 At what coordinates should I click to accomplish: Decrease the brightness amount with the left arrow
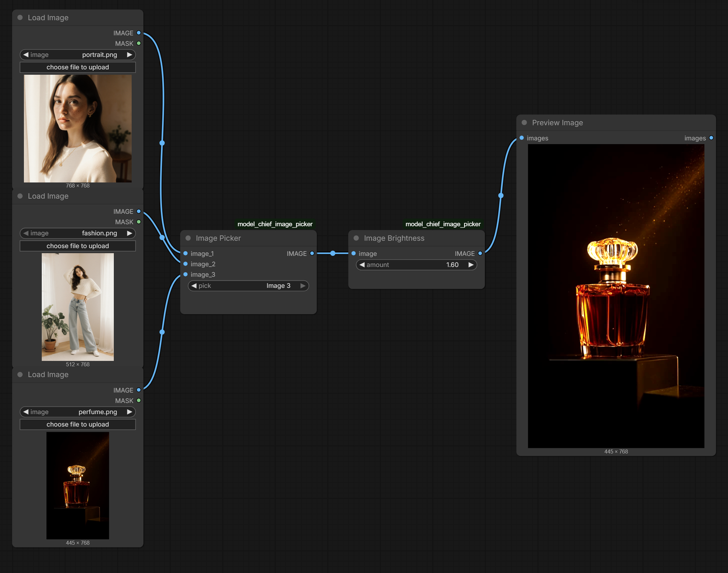coord(362,265)
